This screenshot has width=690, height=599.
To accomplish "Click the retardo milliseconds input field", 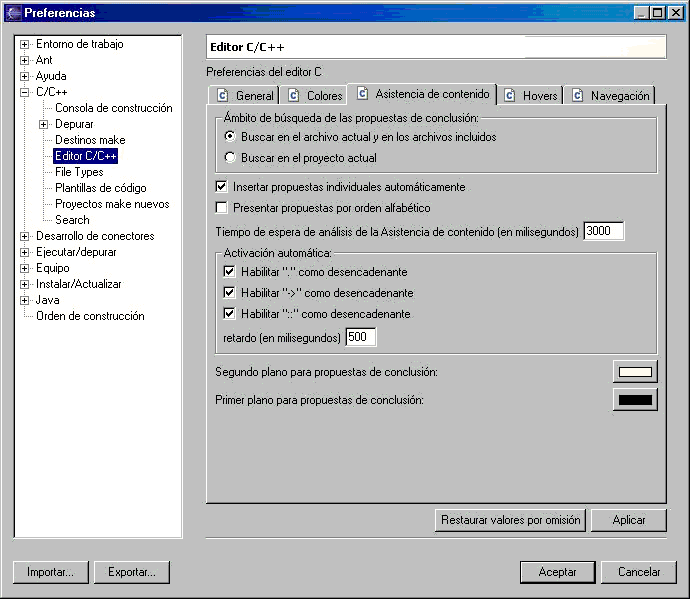I will point(360,337).
